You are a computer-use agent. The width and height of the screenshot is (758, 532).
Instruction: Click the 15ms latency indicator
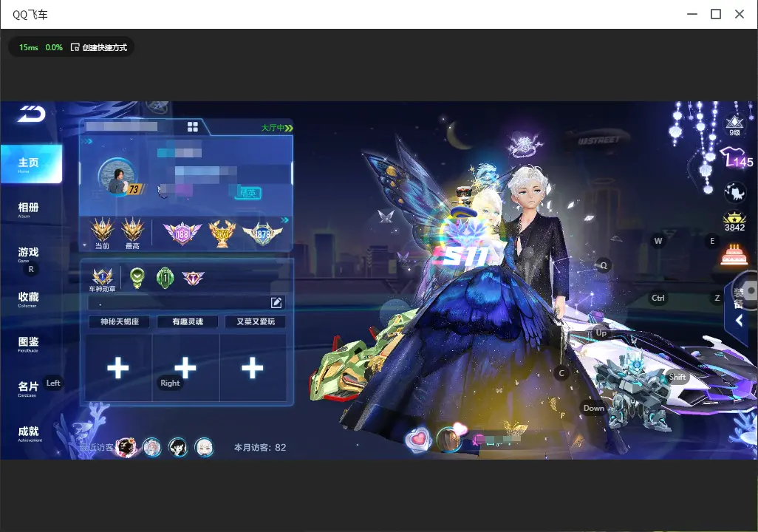(29, 47)
